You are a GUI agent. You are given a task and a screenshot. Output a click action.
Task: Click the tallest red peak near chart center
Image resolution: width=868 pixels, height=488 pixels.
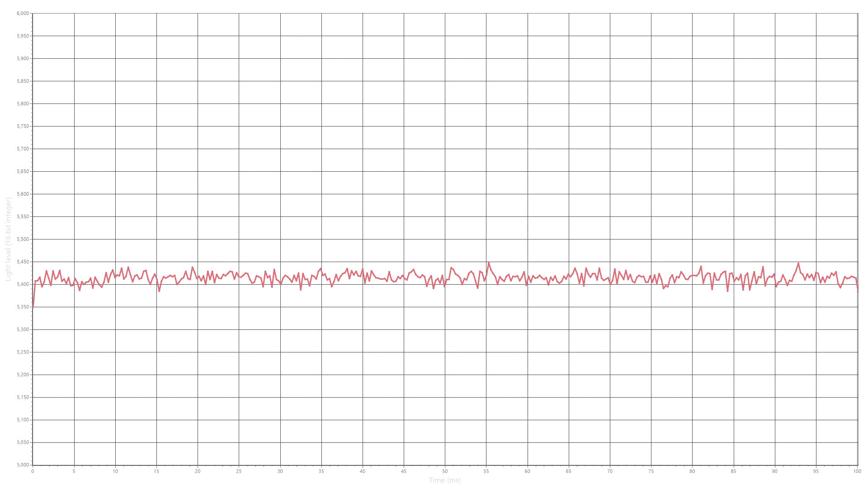[x=489, y=264]
